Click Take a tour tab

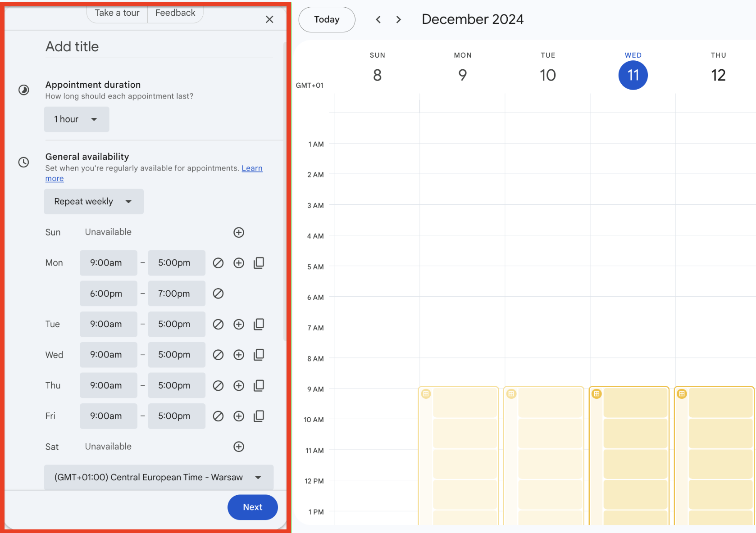pos(117,13)
